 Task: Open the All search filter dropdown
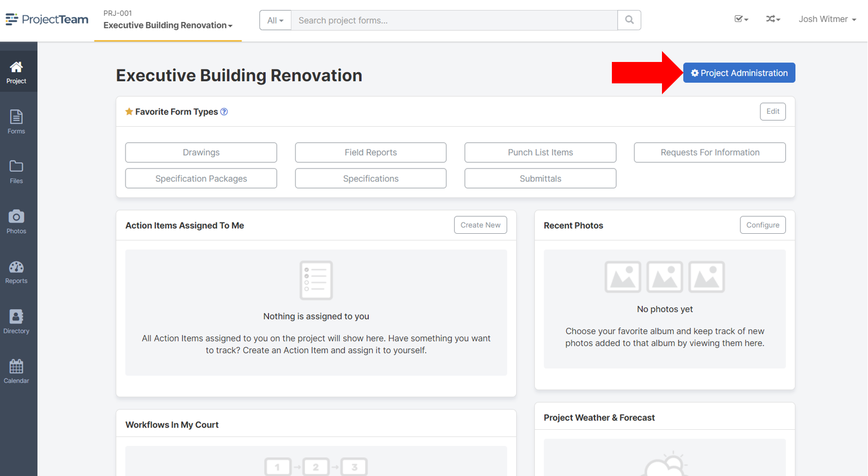[x=275, y=20]
